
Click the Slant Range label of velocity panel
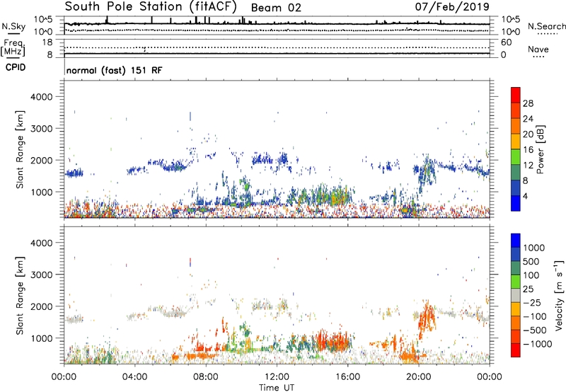[20, 296]
